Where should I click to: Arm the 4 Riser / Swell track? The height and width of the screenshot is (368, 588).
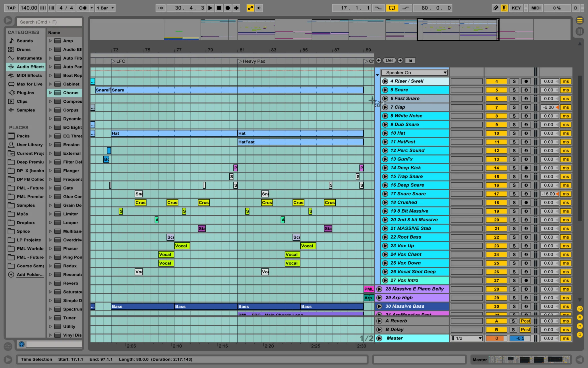pyautogui.click(x=526, y=81)
